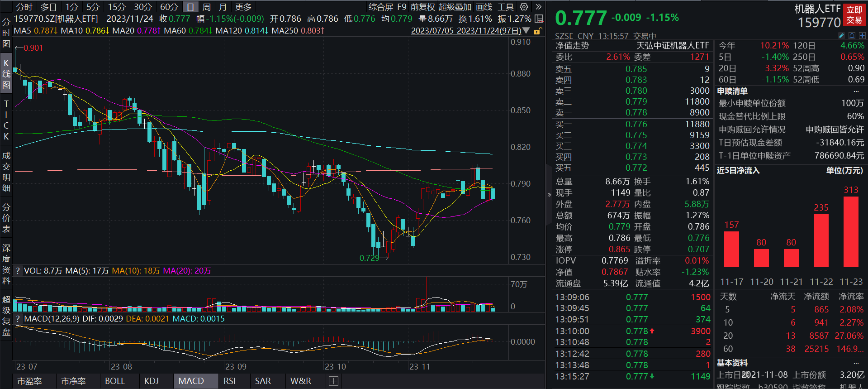Click the 11-22 net inflow bar (235)
The width and height of the screenshot is (868, 389).
pyautogui.click(x=821, y=240)
